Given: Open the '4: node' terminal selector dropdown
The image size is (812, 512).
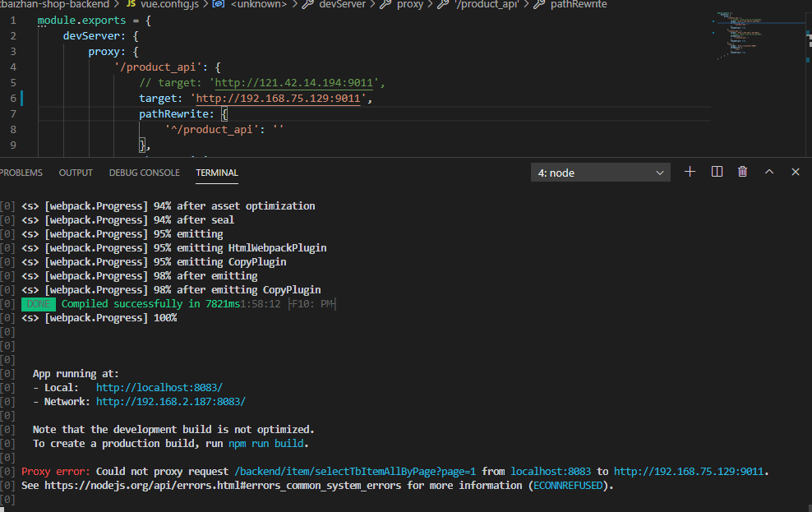Looking at the screenshot, I should (600, 173).
